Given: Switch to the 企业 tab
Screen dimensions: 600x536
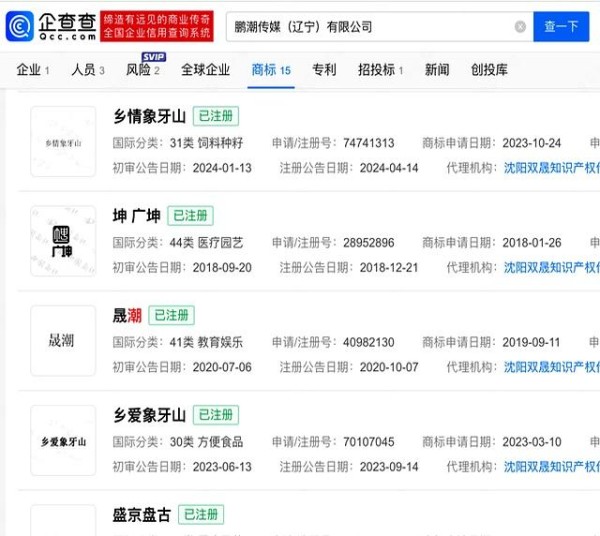Looking at the screenshot, I should tap(33, 70).
